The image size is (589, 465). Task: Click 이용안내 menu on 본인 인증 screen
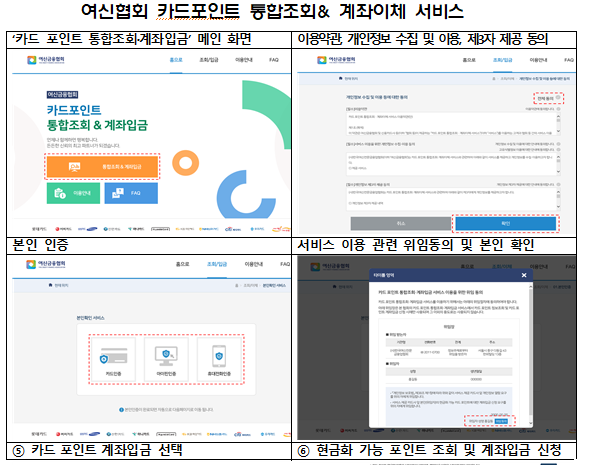pyautogui.click(x=254, y=264)
